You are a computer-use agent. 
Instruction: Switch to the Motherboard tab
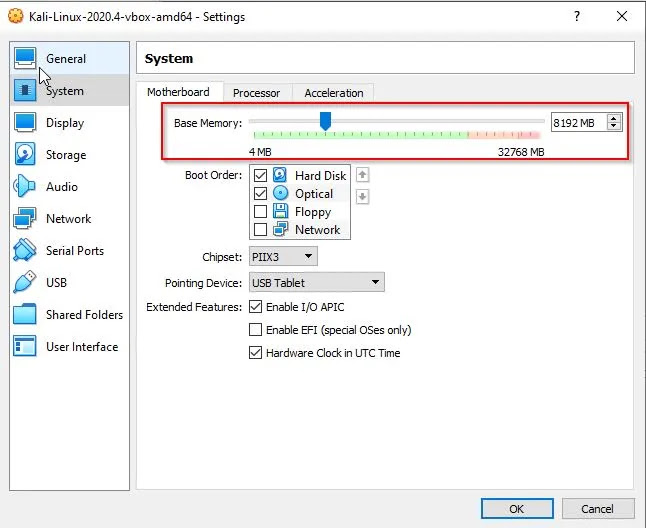pos(178,92)
